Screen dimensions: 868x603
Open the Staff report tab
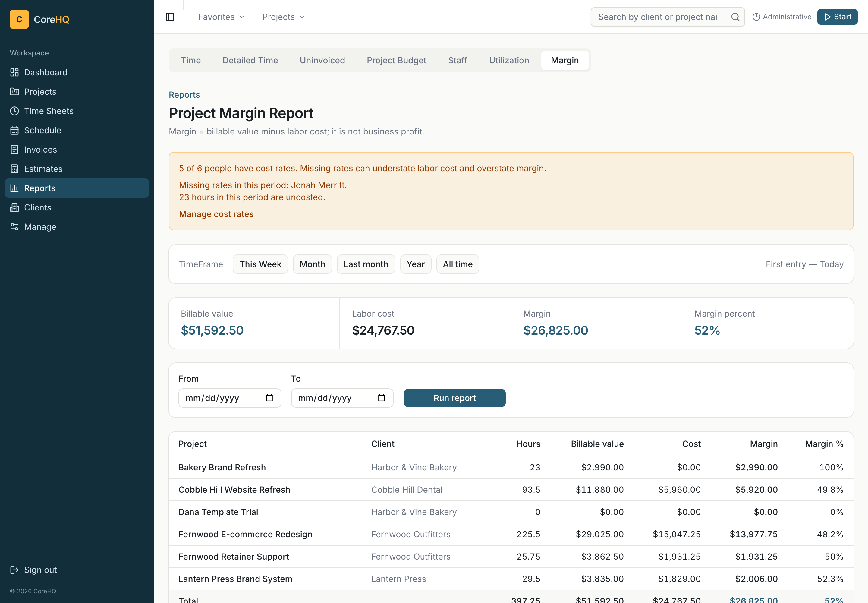(458, 61)
